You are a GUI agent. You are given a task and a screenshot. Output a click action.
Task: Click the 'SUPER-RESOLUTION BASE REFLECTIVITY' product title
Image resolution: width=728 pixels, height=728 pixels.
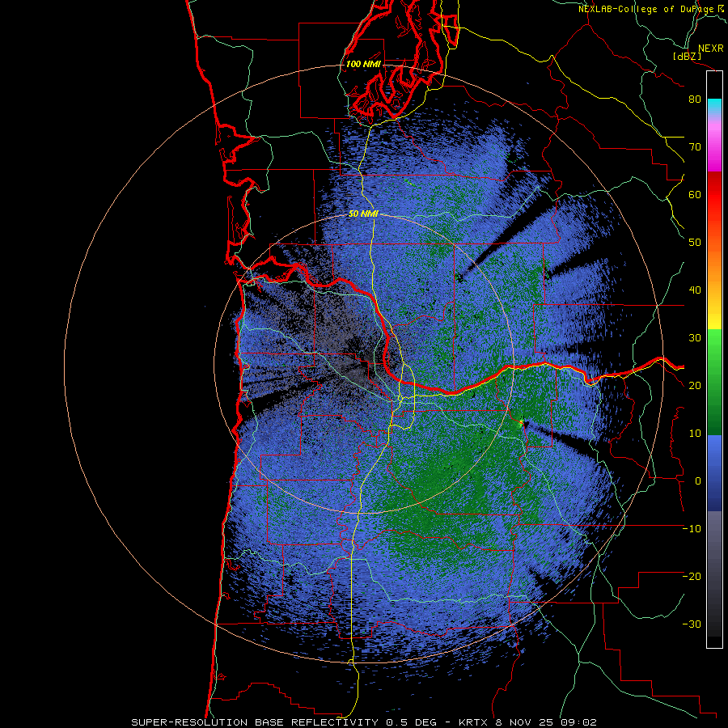pos(255,722)
